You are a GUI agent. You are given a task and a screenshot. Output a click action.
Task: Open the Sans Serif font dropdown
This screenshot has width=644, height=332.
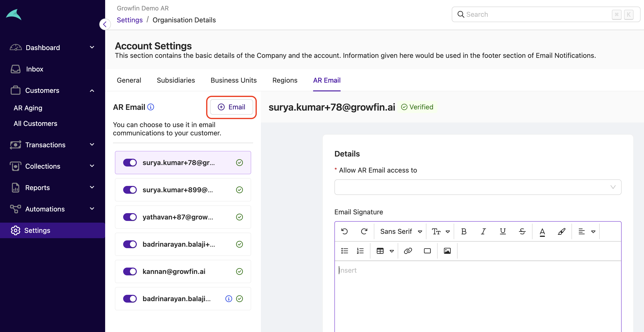[x=401, y=231]
